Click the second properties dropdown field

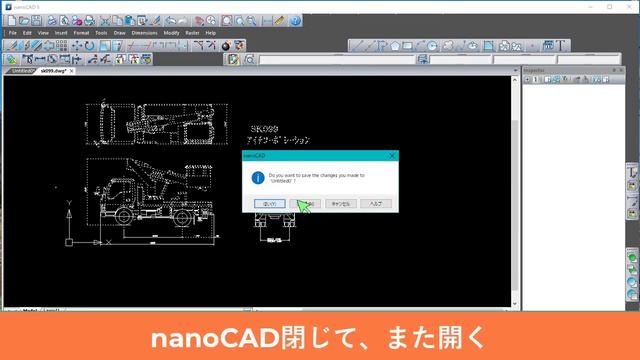click(x=524, y=60)
